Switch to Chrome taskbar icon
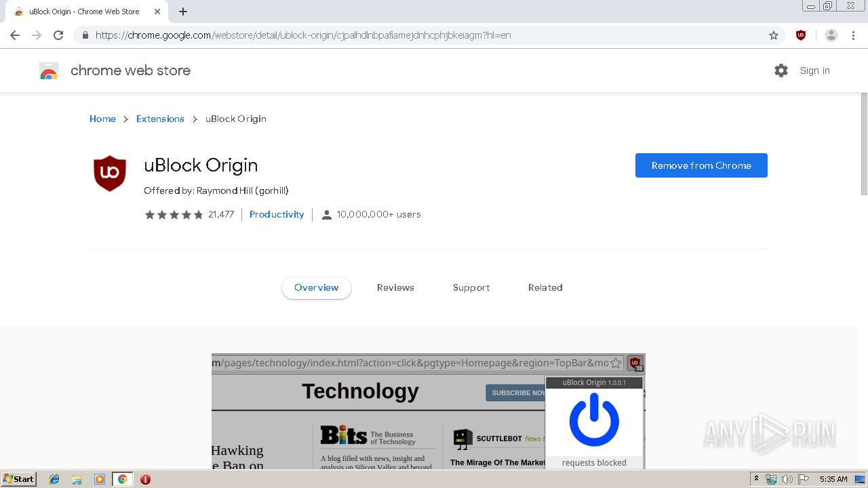Screen dimensions: 868x488 [x=122, y=479]
